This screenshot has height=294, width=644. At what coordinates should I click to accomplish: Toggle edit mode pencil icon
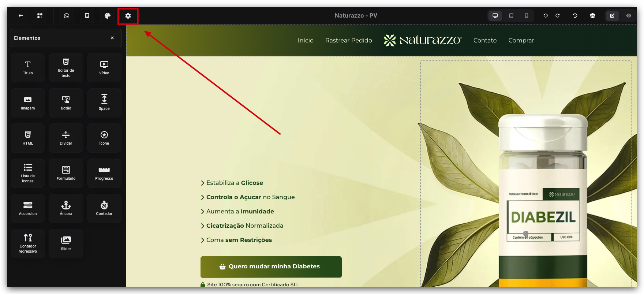point(612,16)
